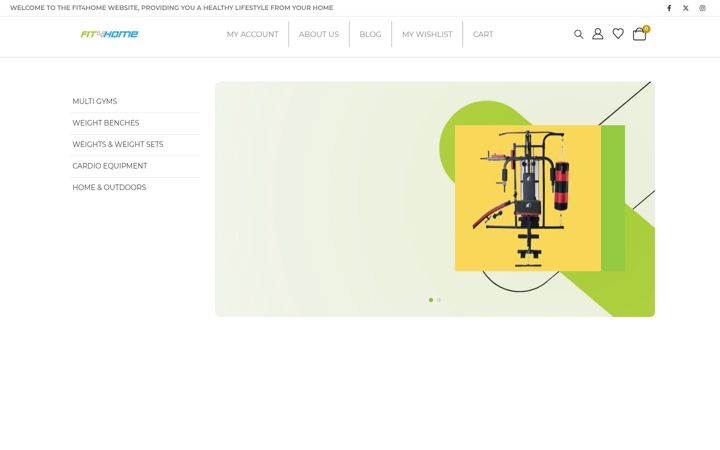The height and width of the screenshot is (450, 720).
Task: Open the Facebook social icon
Action: click(669, 8)
